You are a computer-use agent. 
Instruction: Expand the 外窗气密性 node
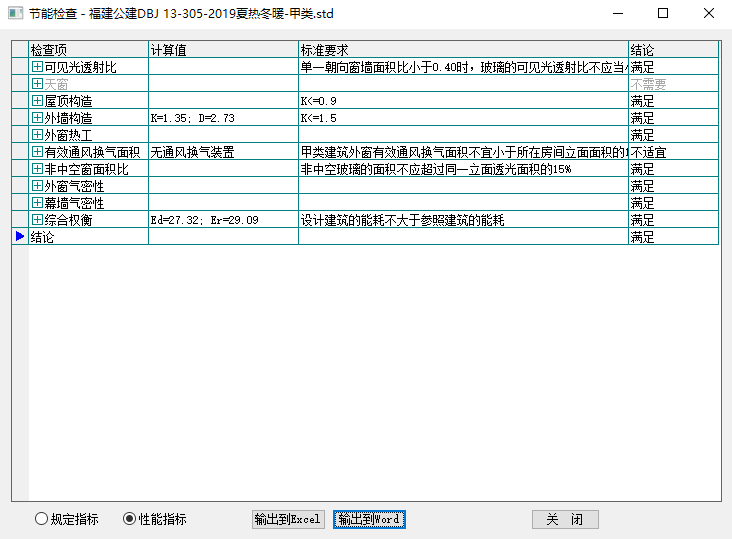tap(37, 186)
